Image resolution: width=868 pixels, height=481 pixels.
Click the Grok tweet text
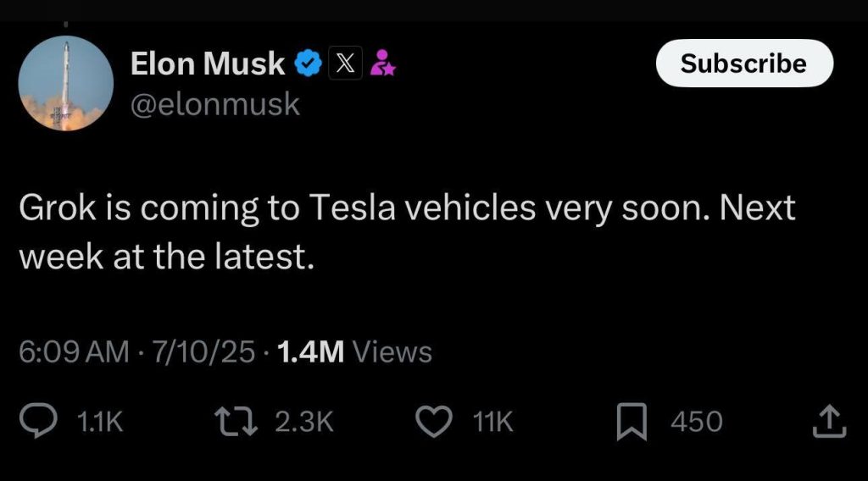[x=407, y=232]
